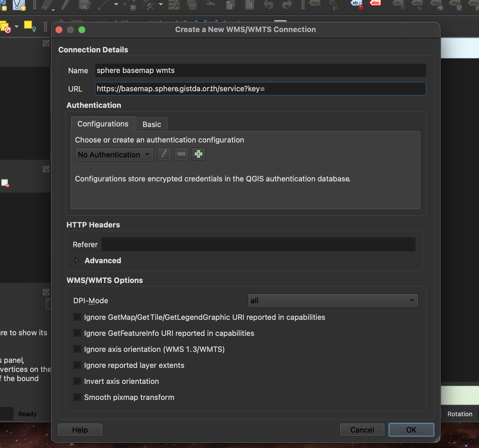Enable Smooth pixmap transform
This screenshot has width=479, height=448.
pyautogui.click(x=77, y=397)
